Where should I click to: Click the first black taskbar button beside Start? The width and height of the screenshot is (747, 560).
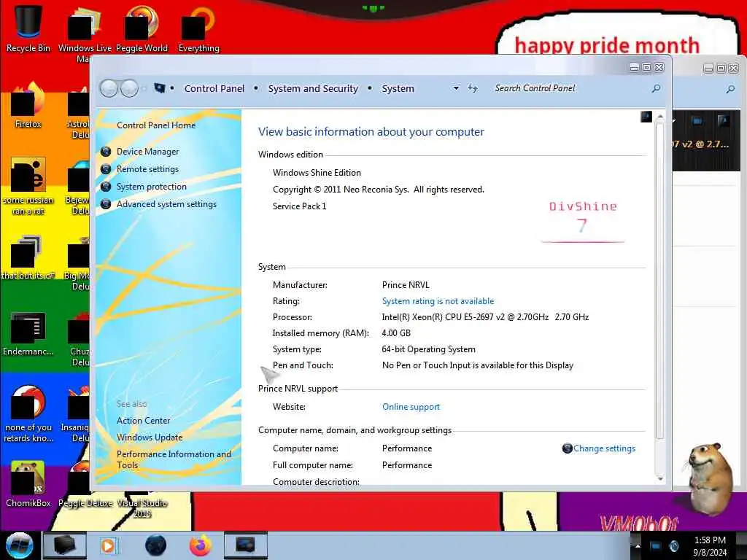click(x=65, y=545)
